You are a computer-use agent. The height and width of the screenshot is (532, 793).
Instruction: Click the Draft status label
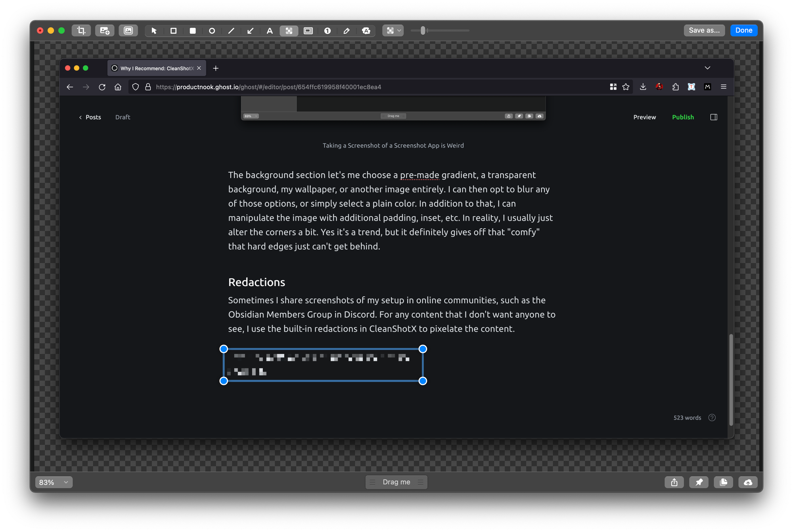point(123,117)
